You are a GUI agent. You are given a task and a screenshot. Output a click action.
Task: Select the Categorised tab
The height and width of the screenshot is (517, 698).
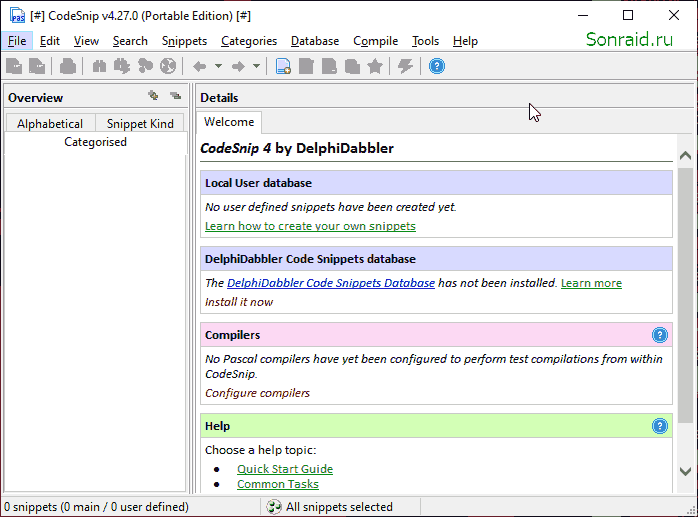[95, 142]
